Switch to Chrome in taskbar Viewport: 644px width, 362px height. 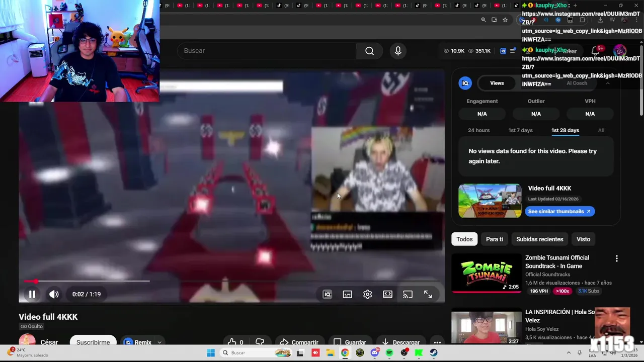pyautogui.click(x=345, y=353)
